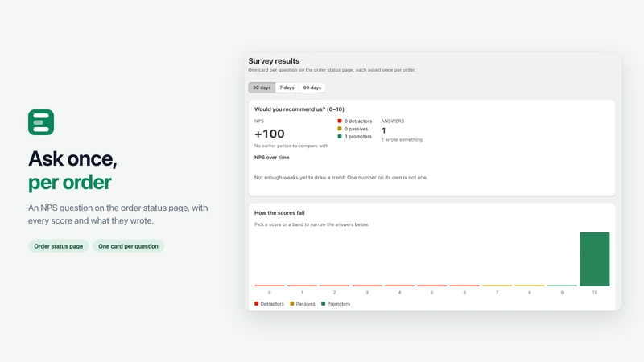Click the 'One card per question on the order status page' subtitle

pos(332,70)
